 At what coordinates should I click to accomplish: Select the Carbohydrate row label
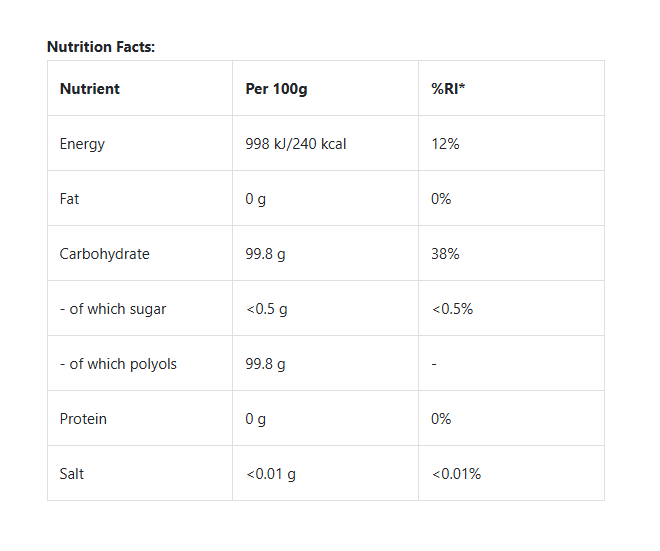point(104,254)
